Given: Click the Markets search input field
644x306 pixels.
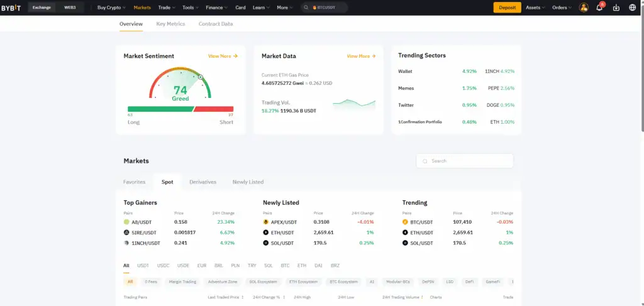Looking at the screenshot, I should coord(465,161).
